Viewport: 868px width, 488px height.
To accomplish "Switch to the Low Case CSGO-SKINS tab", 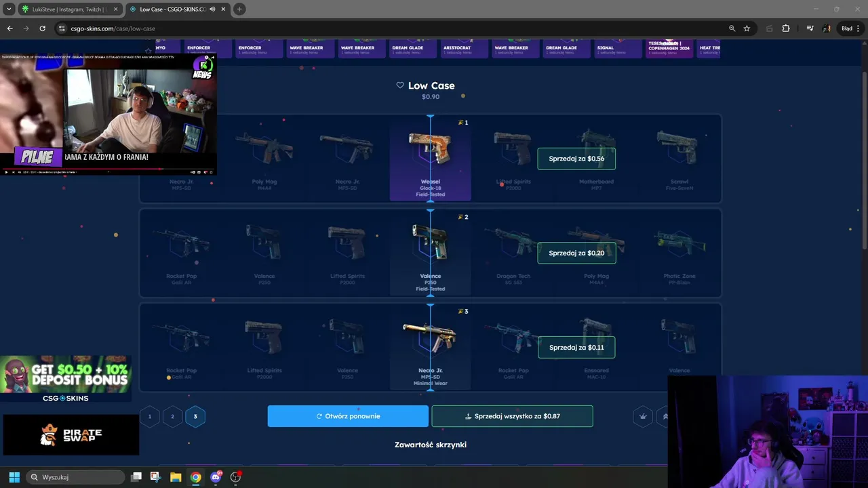I will [x=178, y=9].
